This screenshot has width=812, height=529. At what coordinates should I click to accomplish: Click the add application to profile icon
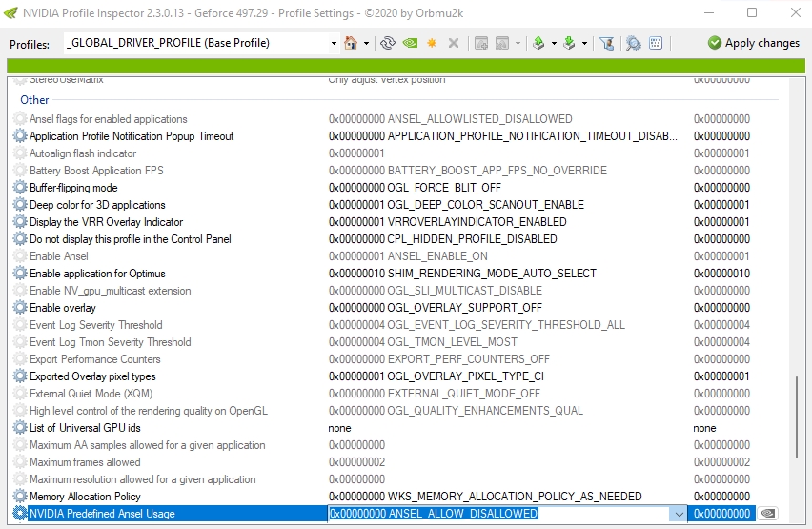pyautogui.click(x=481, y=43)
